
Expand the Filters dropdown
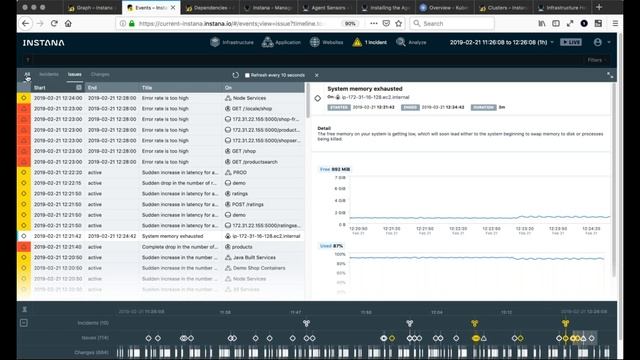coord(597,60)
